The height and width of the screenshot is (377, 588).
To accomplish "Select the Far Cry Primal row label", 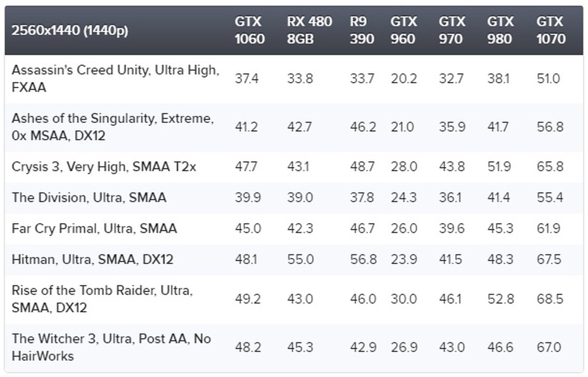I will tap(94, 228).
